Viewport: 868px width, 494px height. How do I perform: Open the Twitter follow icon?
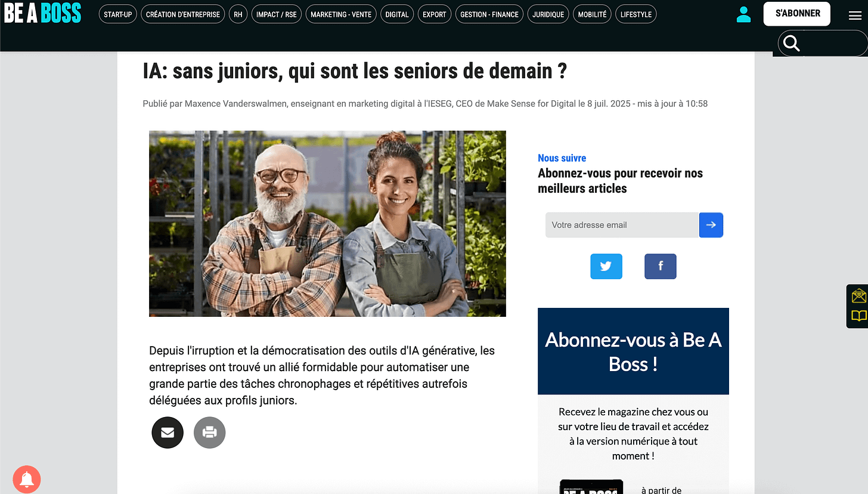[x=606, y=266]
